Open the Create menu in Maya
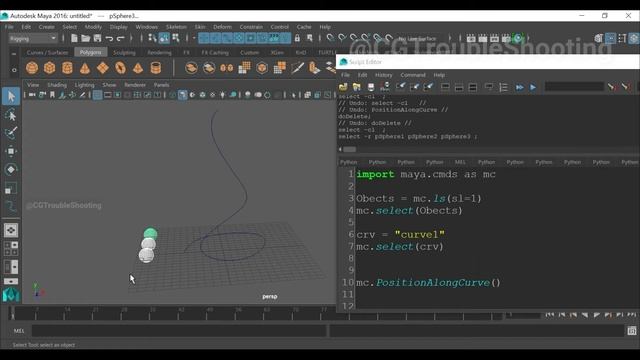Screen dimensions: 640x360 tap(47, 27)
